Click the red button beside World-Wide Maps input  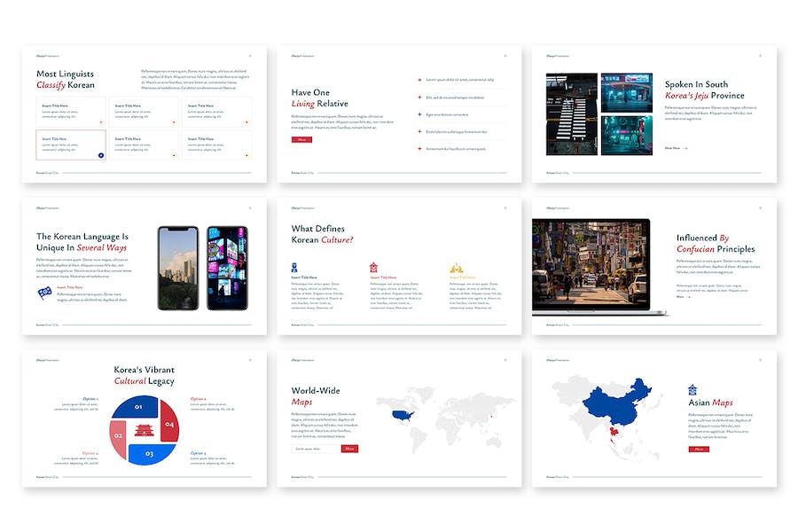(349, 449)
